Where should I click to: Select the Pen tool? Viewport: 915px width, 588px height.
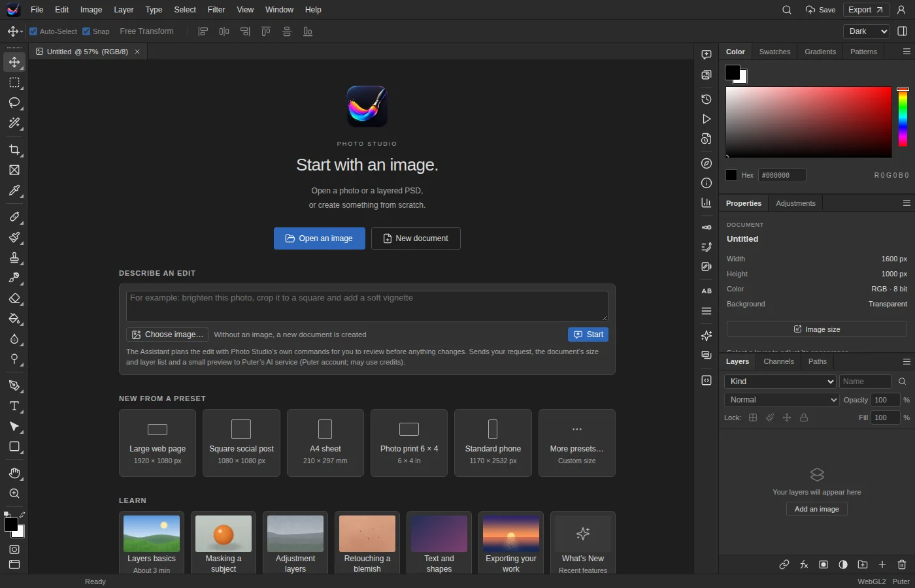tap(14, 386)
